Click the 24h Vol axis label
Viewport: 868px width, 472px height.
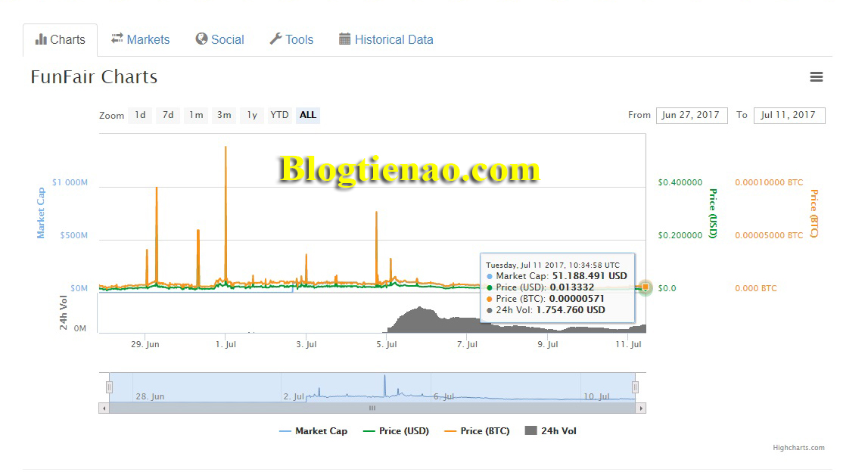click(x=63, y=313)
